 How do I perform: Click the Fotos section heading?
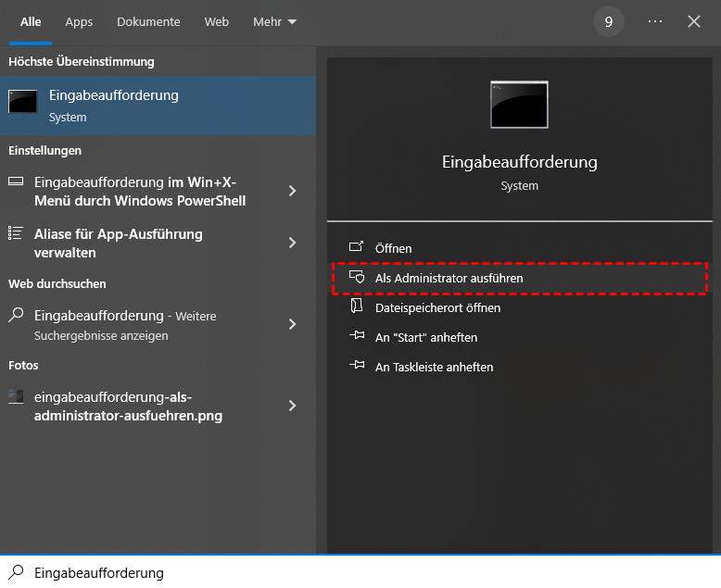tap(23, 365)
